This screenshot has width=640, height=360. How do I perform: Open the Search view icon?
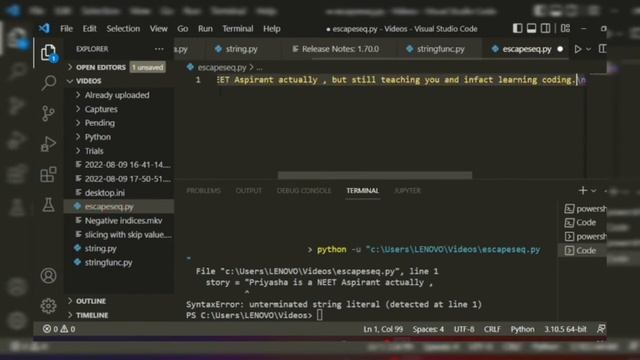point(48,83)
